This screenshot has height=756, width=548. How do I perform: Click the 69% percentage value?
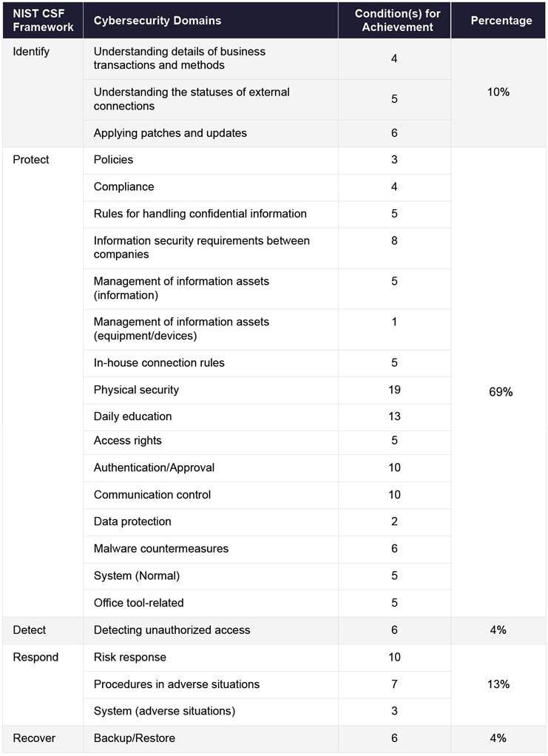pyautogui.click(x=501, y=392)
